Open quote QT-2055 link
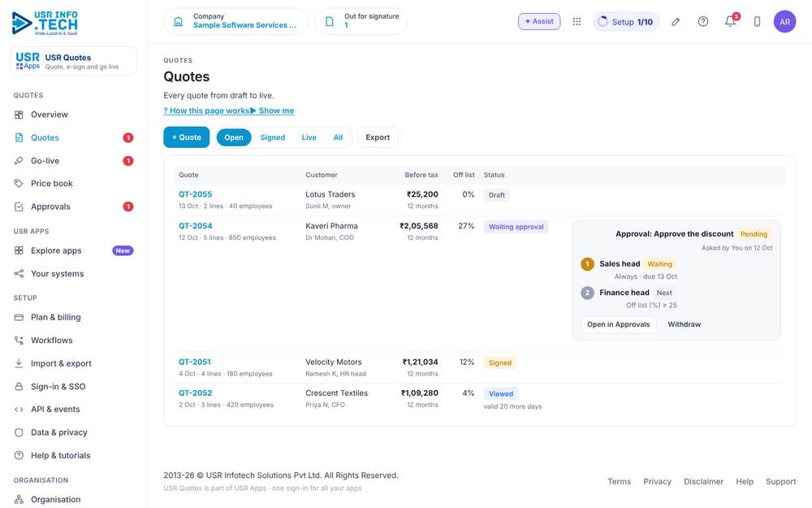Screen dimensions: 812x508 click(195, 194)
